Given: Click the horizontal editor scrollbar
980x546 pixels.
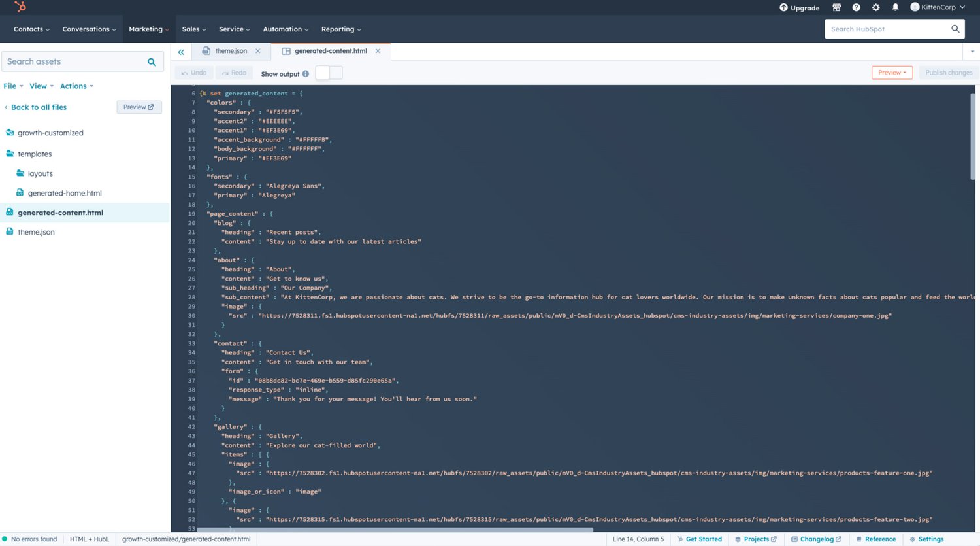Looking at the screenshot, I should (395, 530).
